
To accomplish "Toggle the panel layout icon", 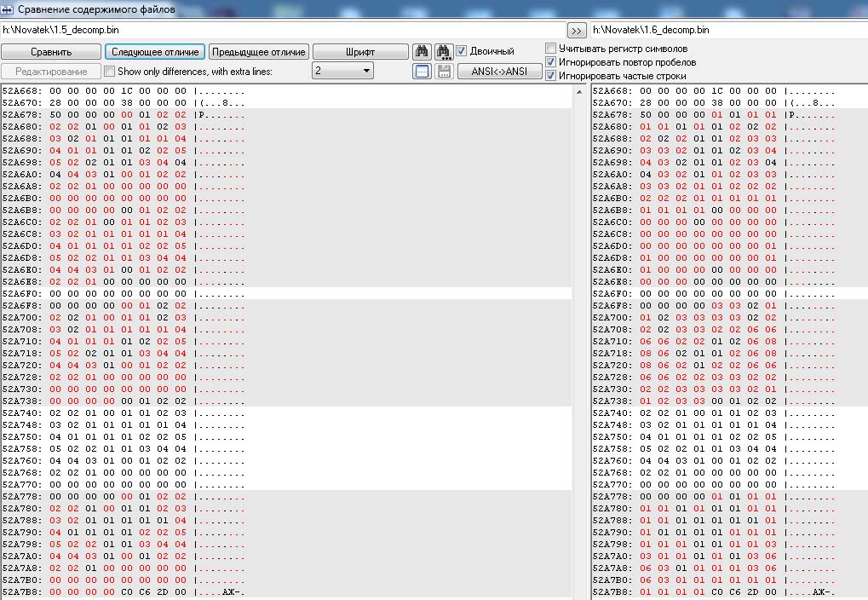I will (422, 72).
